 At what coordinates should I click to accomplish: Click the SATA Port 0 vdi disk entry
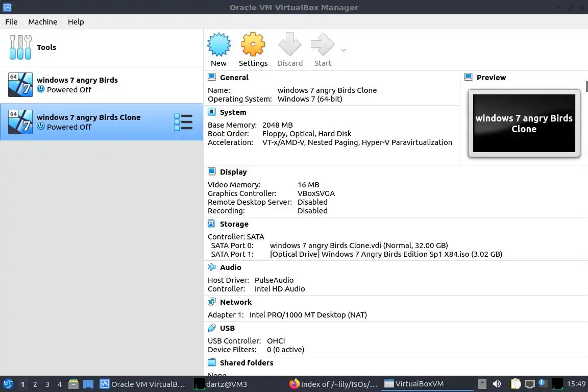click(x=359, y=246)
